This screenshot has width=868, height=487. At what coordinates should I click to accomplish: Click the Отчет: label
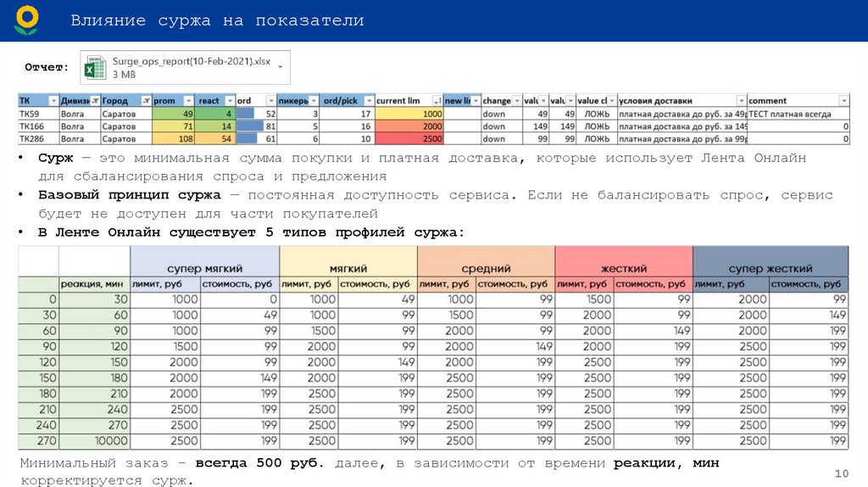[x=47, y=67]
